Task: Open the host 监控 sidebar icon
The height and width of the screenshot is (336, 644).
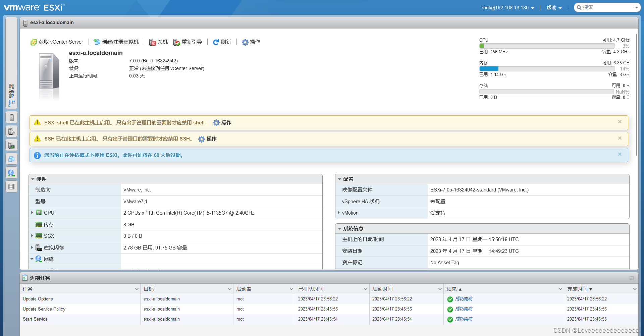Action: (12, 145)
